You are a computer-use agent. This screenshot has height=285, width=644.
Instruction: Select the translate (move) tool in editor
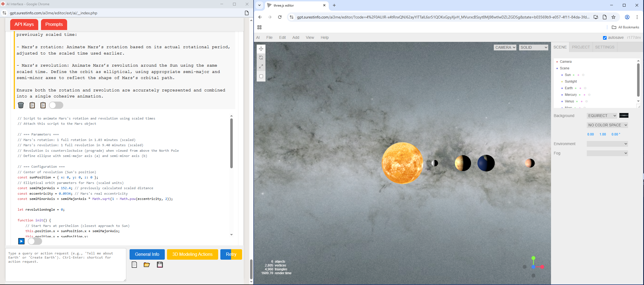[x=261, y=49]
